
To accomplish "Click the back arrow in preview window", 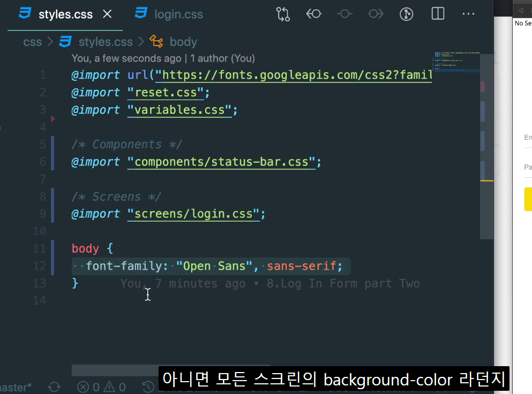I will coord(521,11).
